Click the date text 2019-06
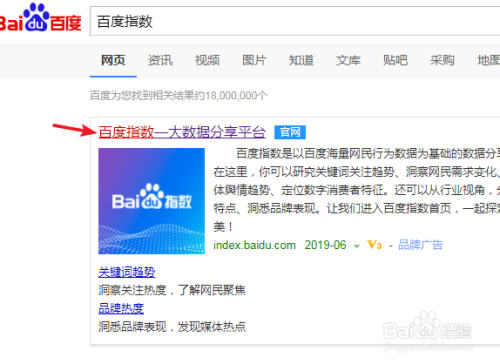 point(325,245)
